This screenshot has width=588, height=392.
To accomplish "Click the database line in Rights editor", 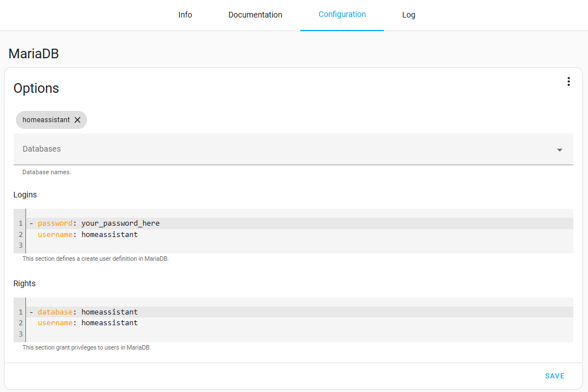I will tap(300, 312).
